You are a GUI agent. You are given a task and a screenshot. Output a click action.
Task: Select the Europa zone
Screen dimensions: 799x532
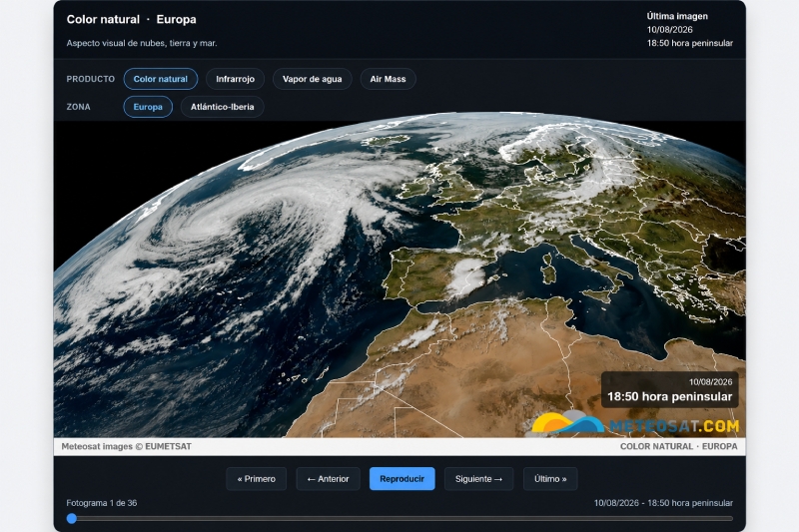click(x=148, y=107)
